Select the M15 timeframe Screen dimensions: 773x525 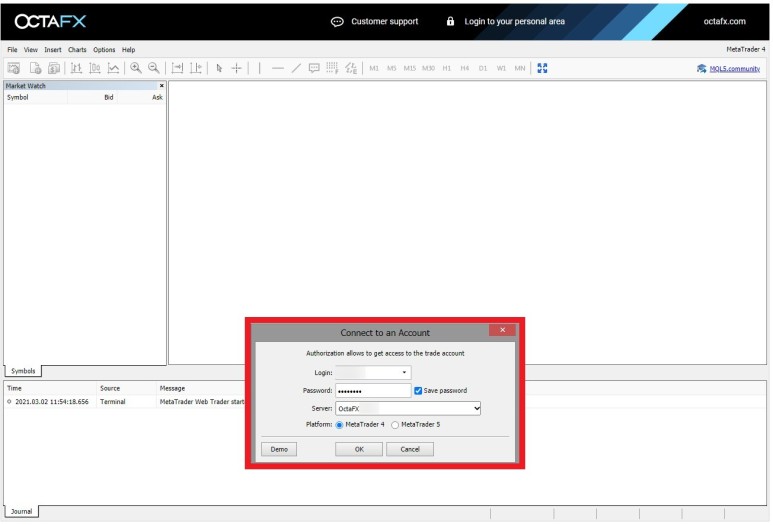coord(410,68)
